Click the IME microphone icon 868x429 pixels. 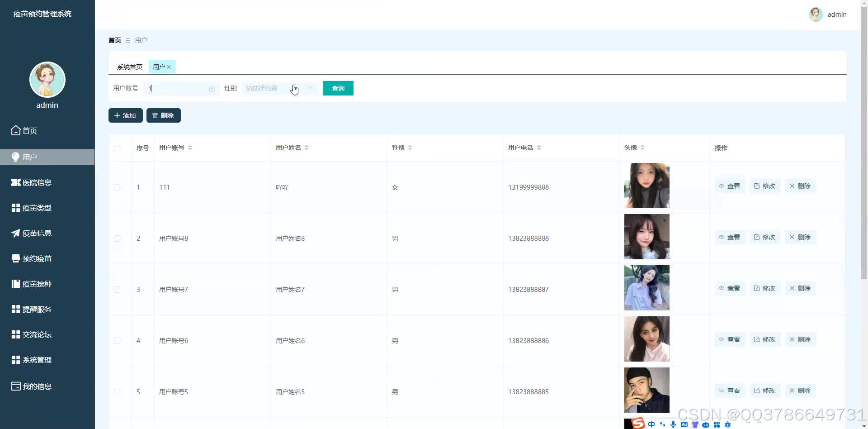[x=673, y=424]
